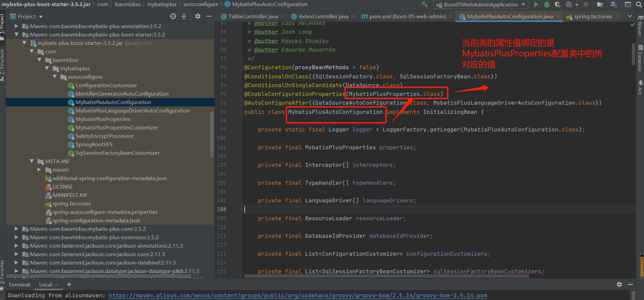
Task: Close the Local terminal session tab
Action: tap(57, 285)
